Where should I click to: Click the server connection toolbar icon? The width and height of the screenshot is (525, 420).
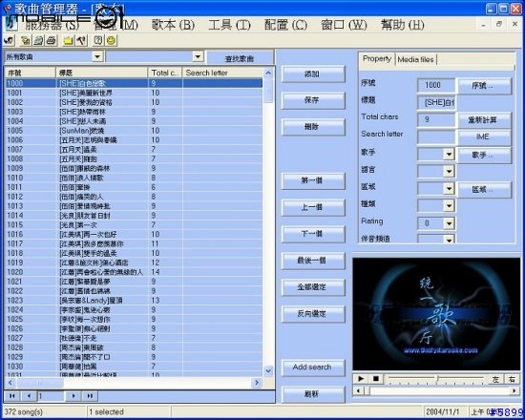click(x=26, y=40)
